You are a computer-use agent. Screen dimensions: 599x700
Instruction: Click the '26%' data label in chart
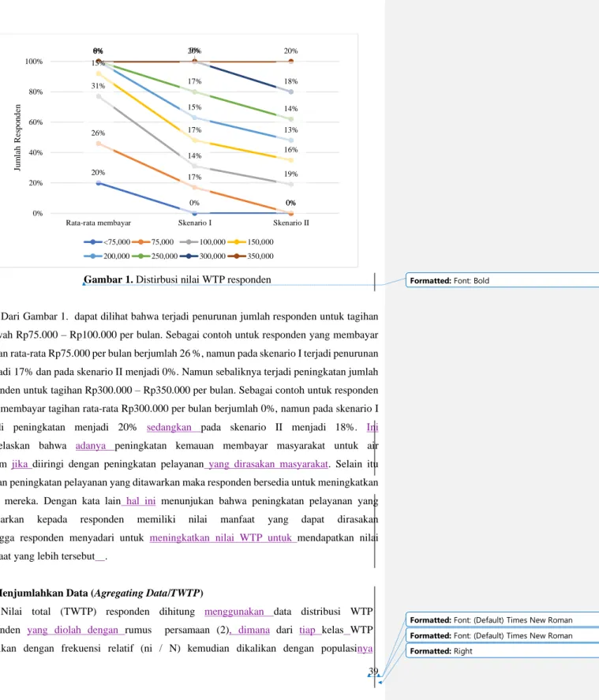(98, 133)
